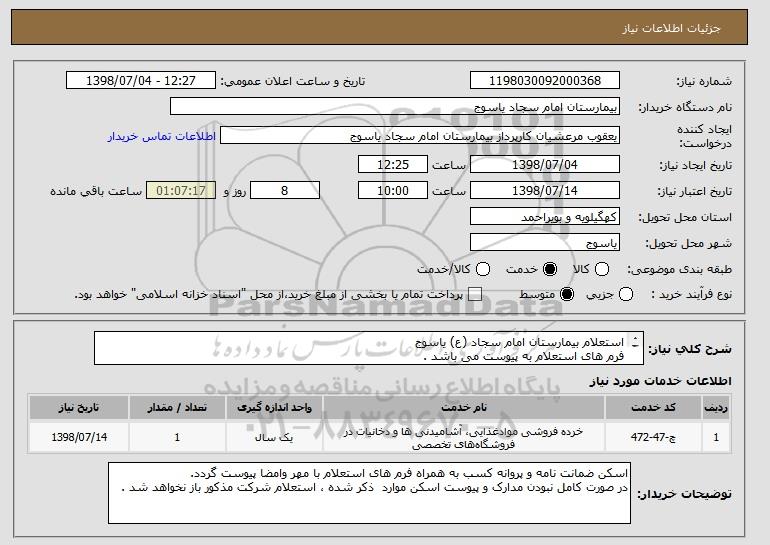Click the validity date field 1398/07/14
Screen dimensions: 770x545
pos(545,191)
